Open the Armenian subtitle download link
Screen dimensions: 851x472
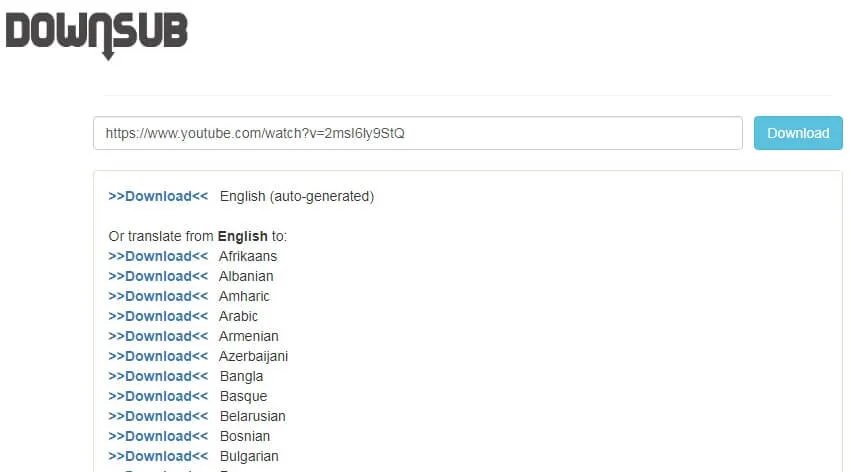tap(158, 336)
